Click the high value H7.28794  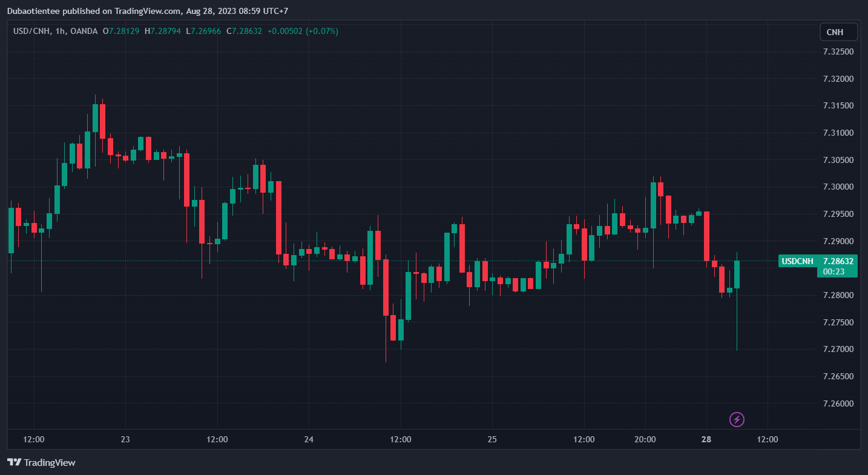tap(162, 31)
